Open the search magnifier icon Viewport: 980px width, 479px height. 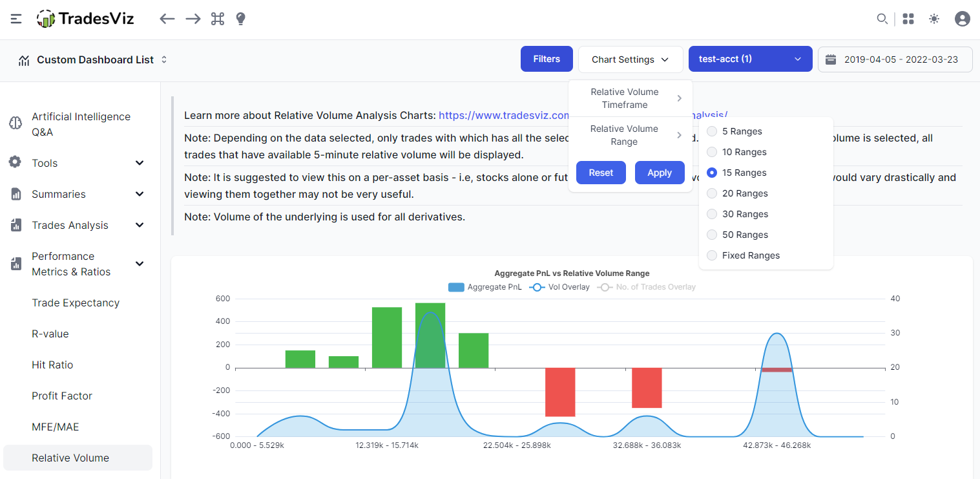point(882,19)
